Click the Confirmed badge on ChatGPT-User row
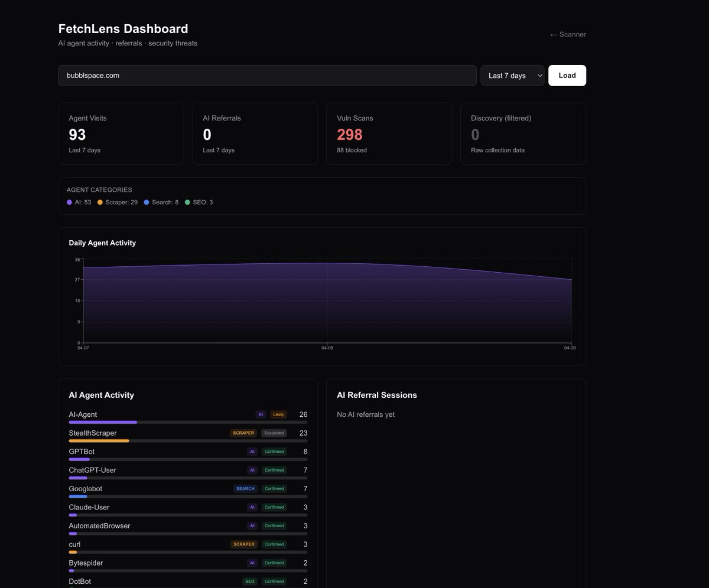This screenshot has width=709, height=588. (274, 470)
